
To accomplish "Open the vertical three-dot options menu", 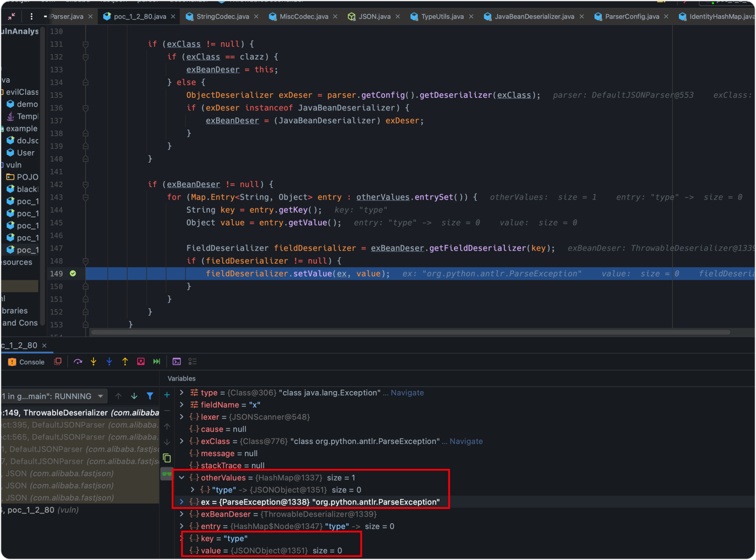I will click(x=31, y=17).
